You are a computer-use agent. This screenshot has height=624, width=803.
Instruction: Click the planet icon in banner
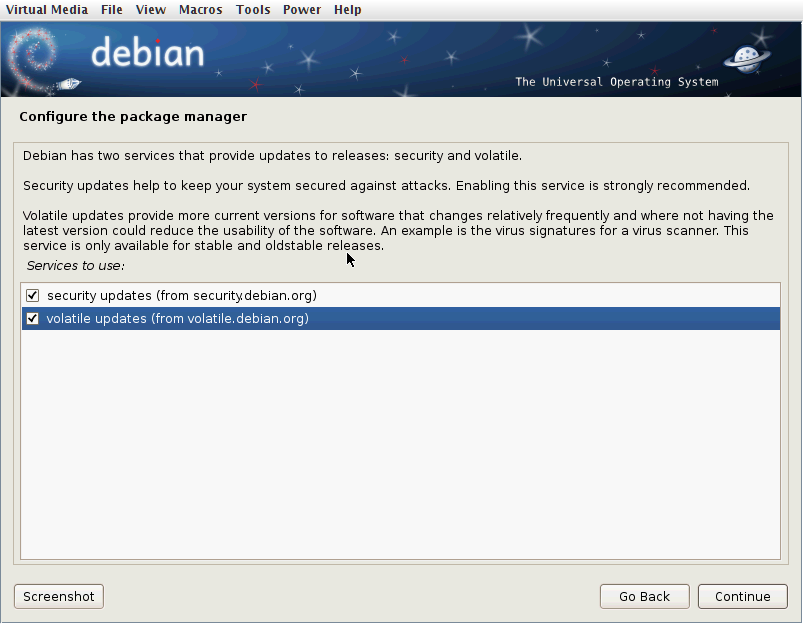point(747,59)
